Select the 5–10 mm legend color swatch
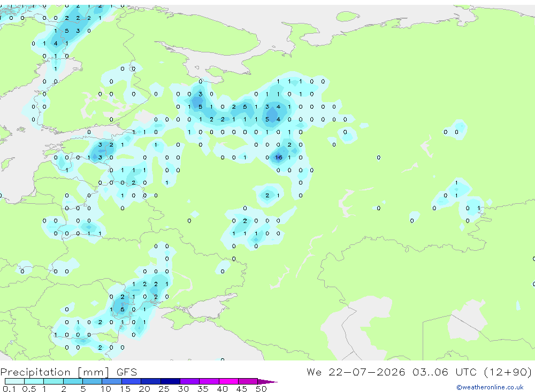 93,381
